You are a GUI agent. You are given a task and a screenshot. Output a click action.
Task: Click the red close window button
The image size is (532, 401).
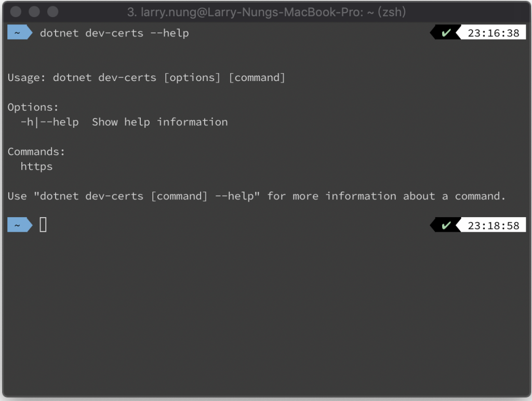tap(16, 11)
